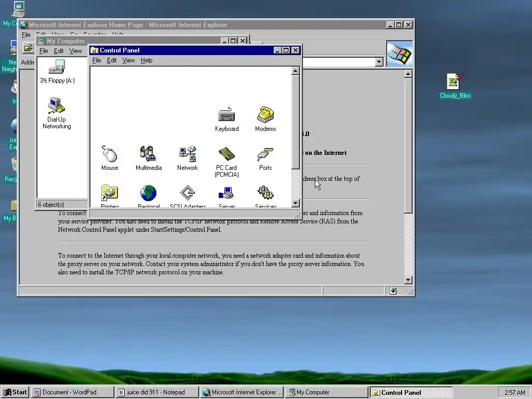Select the Server icon in Control Panel
The width and height of the screenshot is (532, 399).
tap(227, 196)
